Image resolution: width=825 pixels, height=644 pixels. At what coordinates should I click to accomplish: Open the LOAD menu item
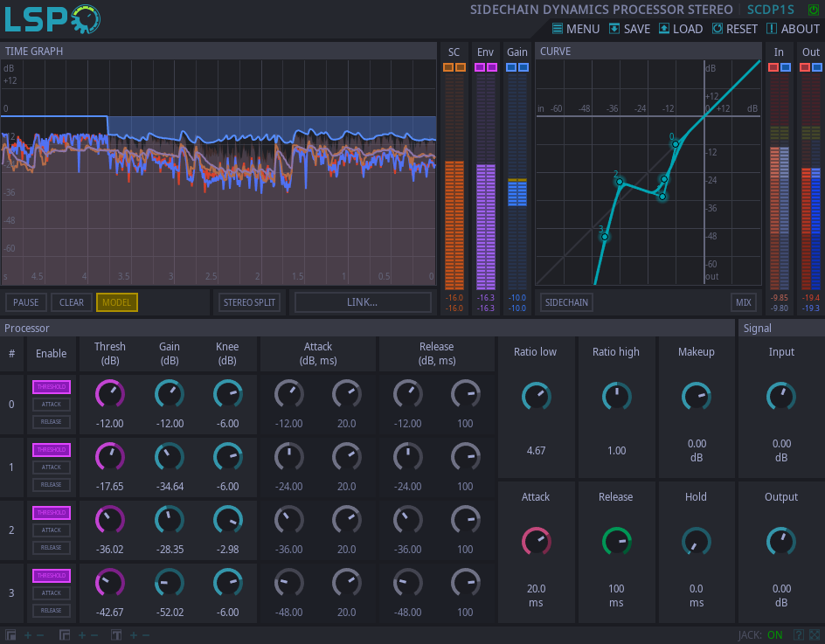681,29
